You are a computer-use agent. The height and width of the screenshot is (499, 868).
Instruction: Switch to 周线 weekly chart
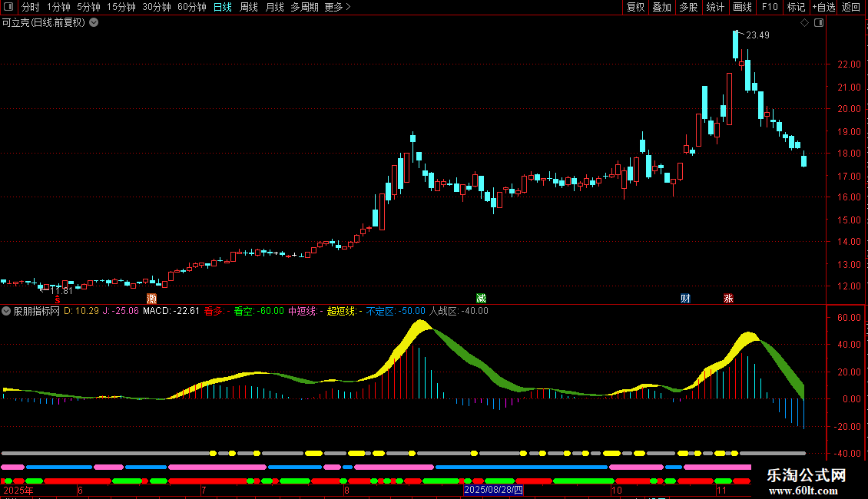tap(249, 7)
